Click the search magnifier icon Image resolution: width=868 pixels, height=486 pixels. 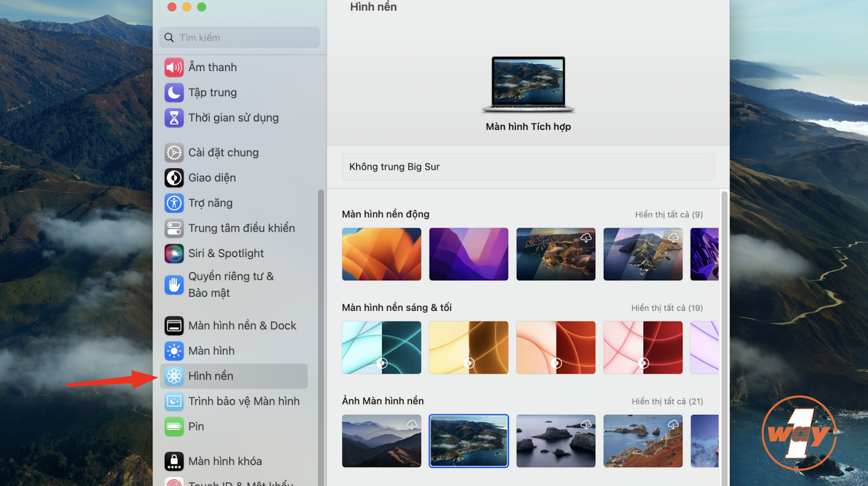pos(169,37)
